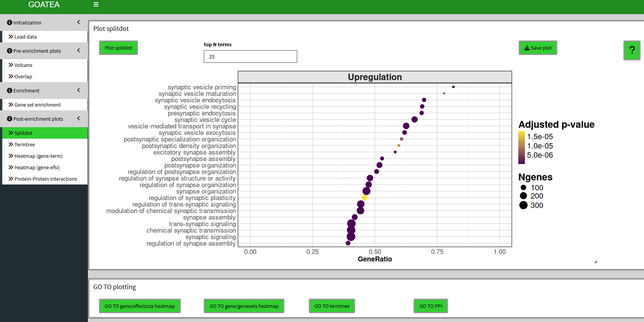Collapse the Post-enrichment plots chevron
The image size is (644, 322).
pyautogui.click(x=78, y=118)
